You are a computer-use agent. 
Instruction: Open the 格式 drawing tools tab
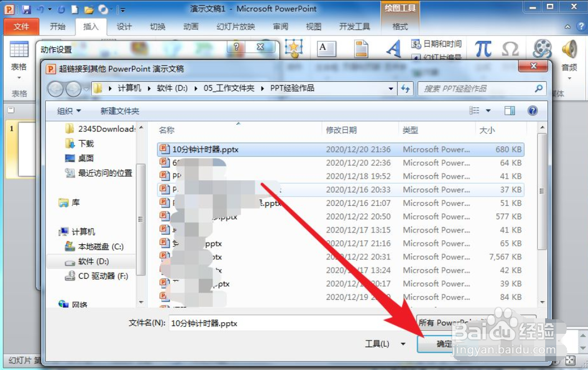[400, 26]
